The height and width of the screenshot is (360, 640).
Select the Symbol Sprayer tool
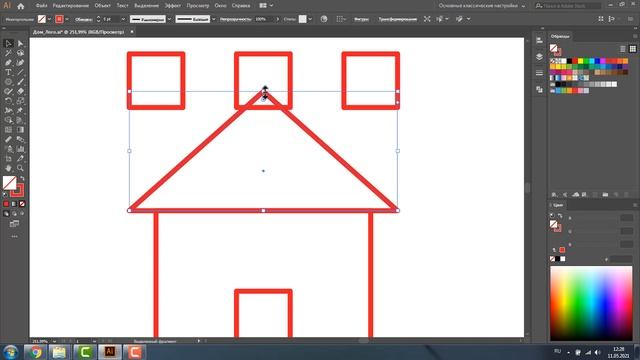8,149
